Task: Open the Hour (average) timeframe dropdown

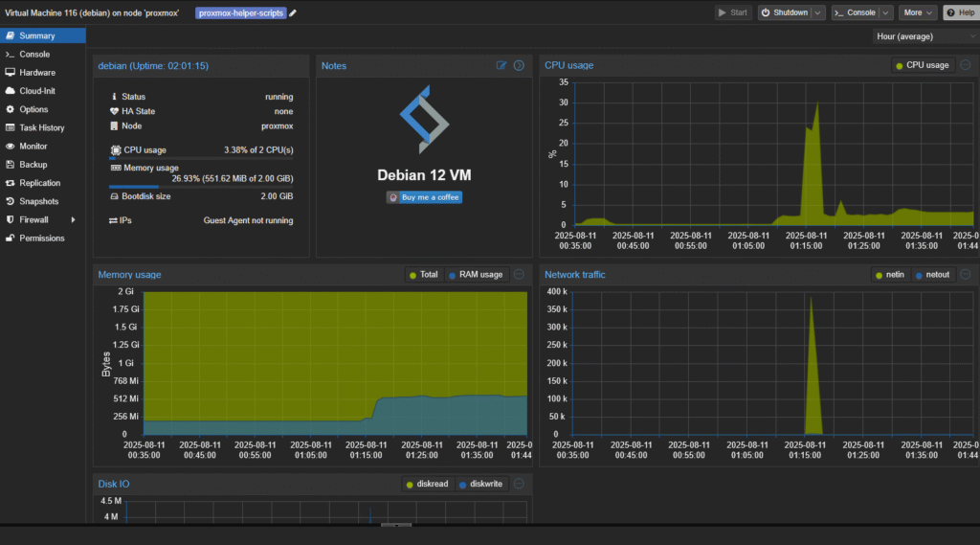Action: [924, 36]
